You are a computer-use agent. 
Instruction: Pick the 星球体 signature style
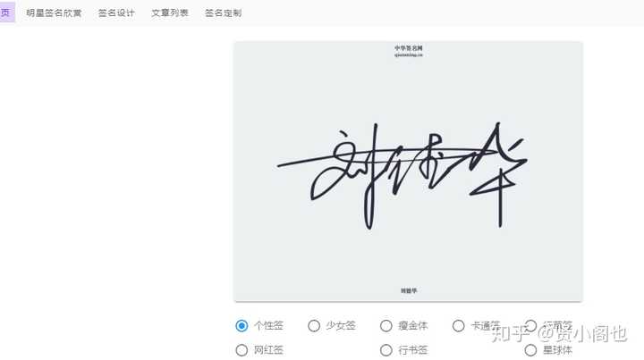coord(530,350)
